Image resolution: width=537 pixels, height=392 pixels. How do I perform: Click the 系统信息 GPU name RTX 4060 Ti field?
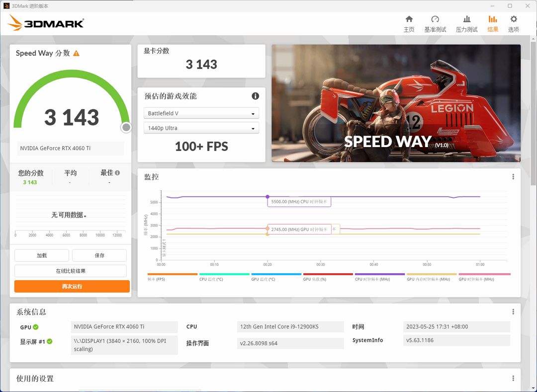coord(124,327)
